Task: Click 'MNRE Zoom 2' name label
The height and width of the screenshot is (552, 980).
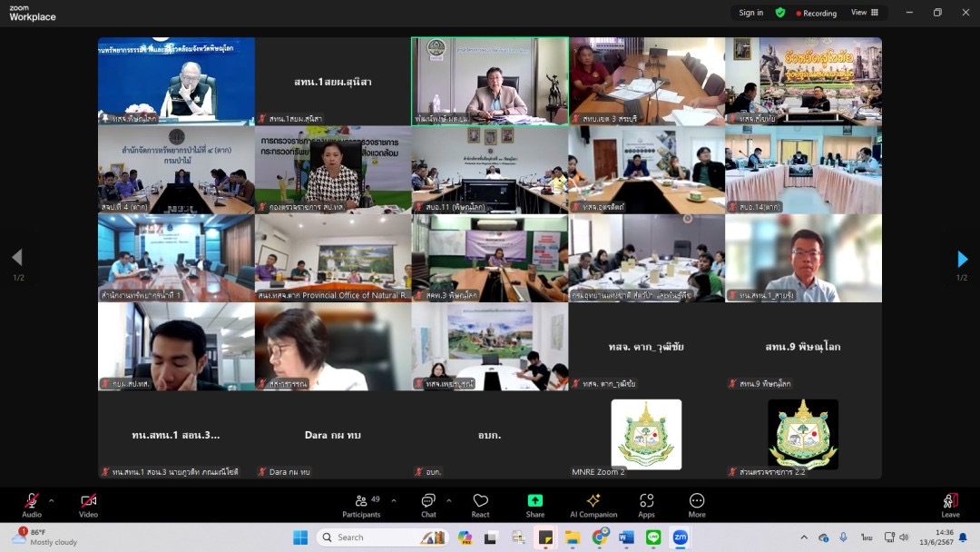Action: 598,472
